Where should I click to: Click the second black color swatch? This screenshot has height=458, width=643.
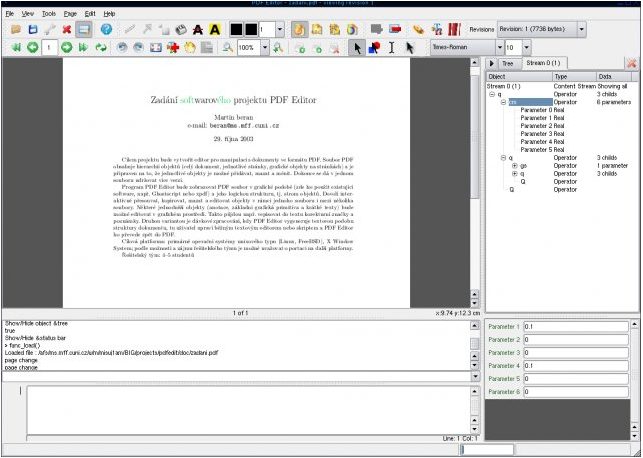[x=251, y=30]
